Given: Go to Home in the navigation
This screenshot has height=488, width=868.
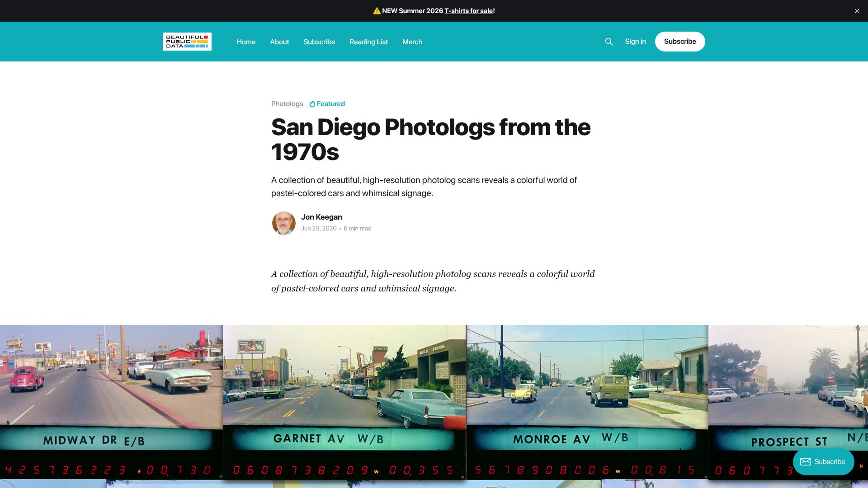Looking at the screenshot, I should (246, 42).
